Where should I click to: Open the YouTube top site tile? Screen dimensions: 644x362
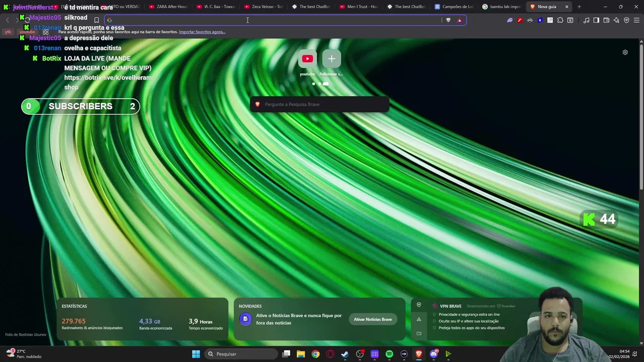[x=307, y=59]
